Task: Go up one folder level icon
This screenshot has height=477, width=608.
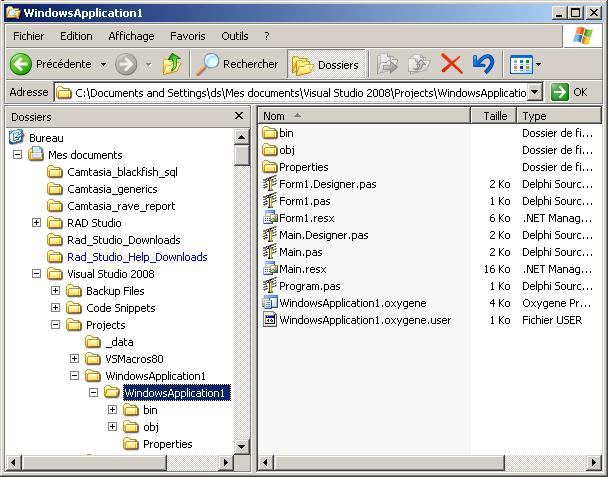Action: [172, 64]
